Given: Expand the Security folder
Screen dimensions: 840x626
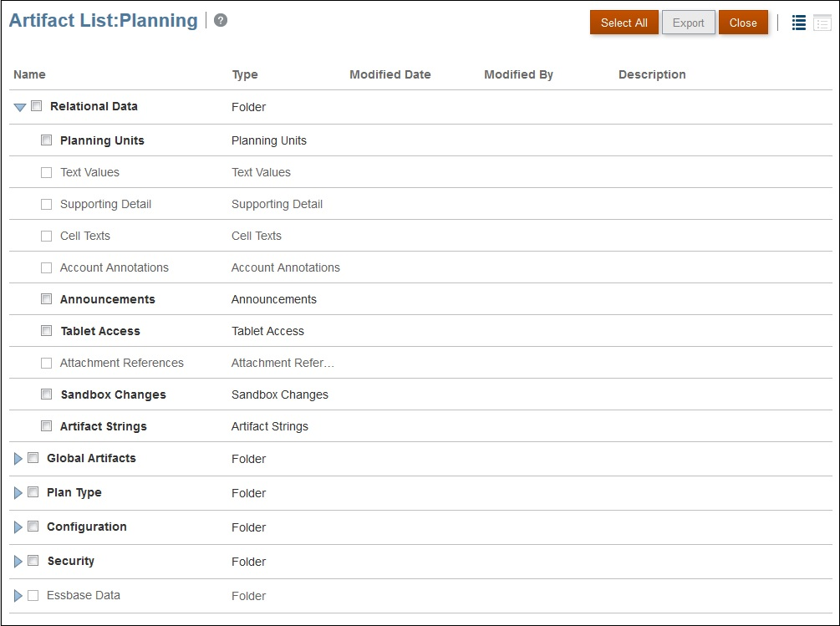Looking at the screenshot, I should point(18,562).
